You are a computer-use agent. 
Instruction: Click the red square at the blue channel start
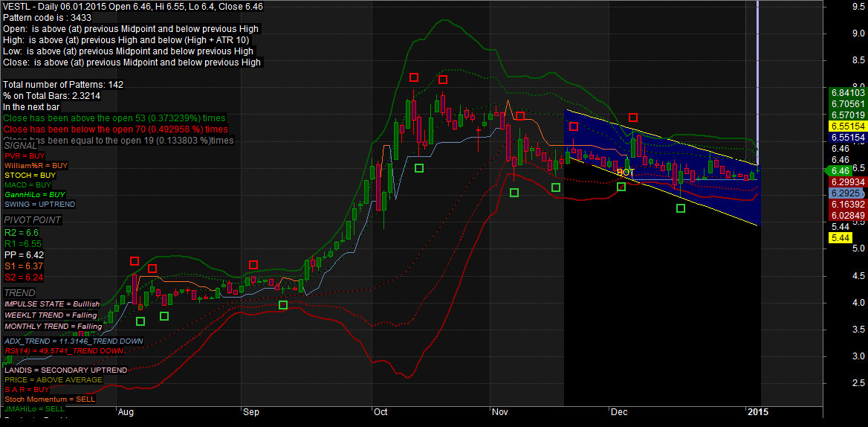tap(573, 126)
